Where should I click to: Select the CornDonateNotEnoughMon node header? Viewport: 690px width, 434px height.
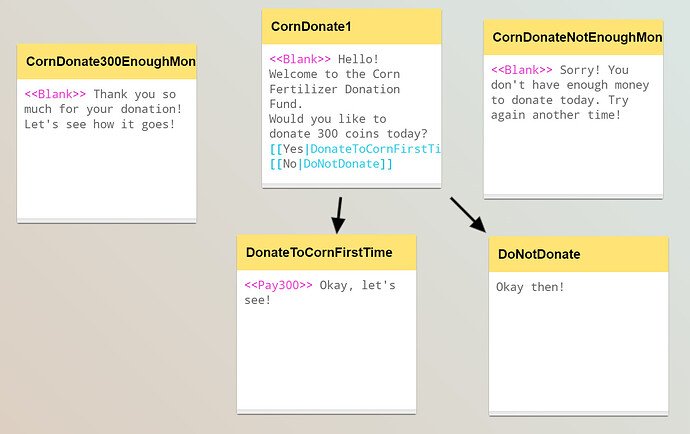click(573, 37)
